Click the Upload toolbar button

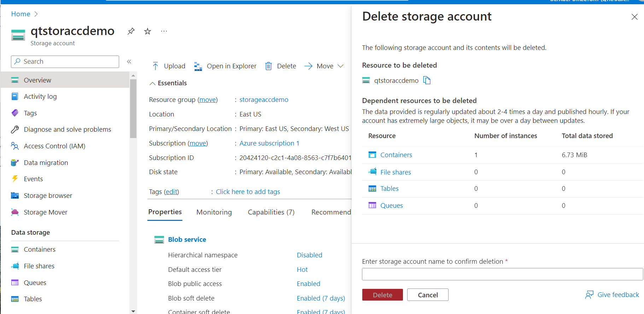[169, 66]
